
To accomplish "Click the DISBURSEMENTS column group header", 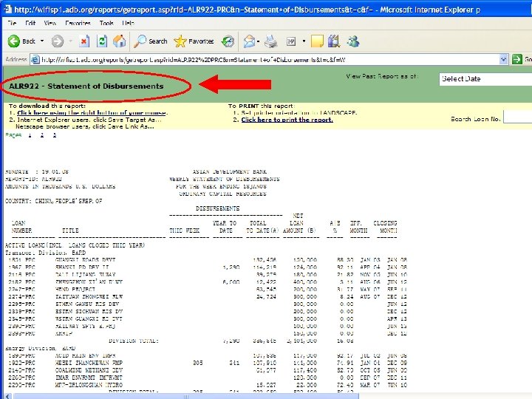I will [x=217, y=208].
